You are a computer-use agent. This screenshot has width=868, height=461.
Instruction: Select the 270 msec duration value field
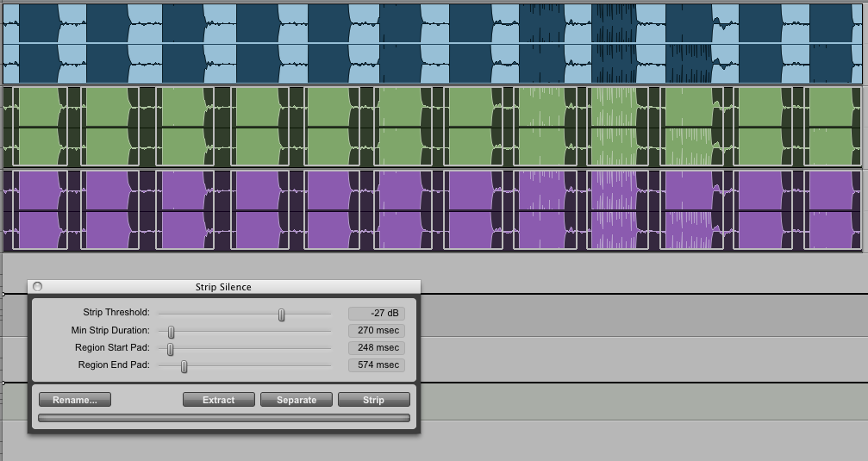377,330
